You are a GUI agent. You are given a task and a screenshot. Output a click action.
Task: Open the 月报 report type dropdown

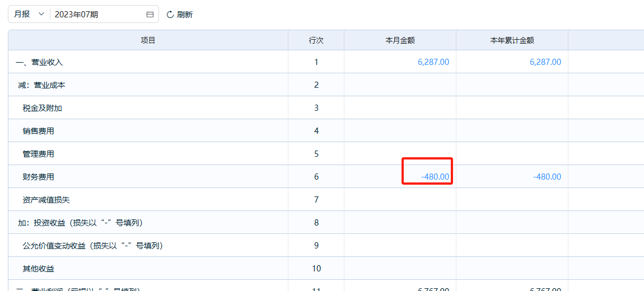(x=29, y=15)
